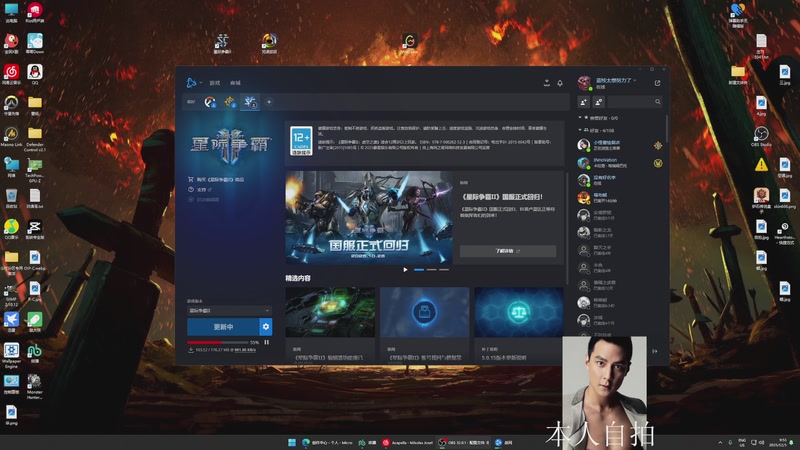This screenshot has height=450, width=800.
Task: Switch to the Edge taskbar window
Action: point(328,442)
